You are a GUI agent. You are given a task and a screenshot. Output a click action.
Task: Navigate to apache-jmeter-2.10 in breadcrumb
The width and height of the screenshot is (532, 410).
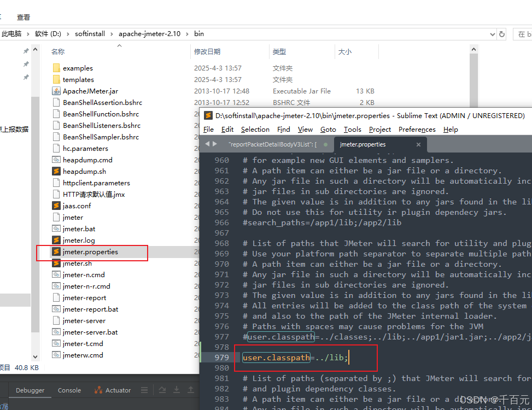150,33
